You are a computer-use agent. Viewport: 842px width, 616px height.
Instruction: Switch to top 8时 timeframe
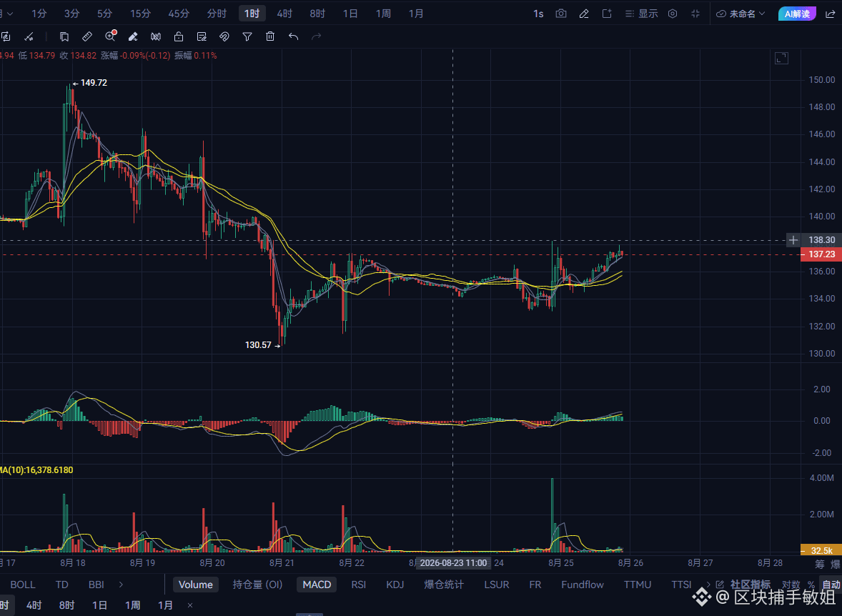tap(317, 14)
